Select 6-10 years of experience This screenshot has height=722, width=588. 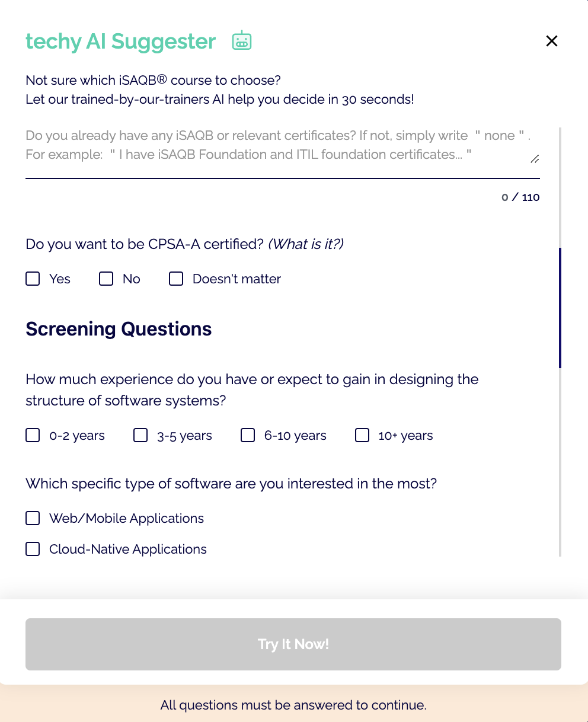tap(247, 435)
